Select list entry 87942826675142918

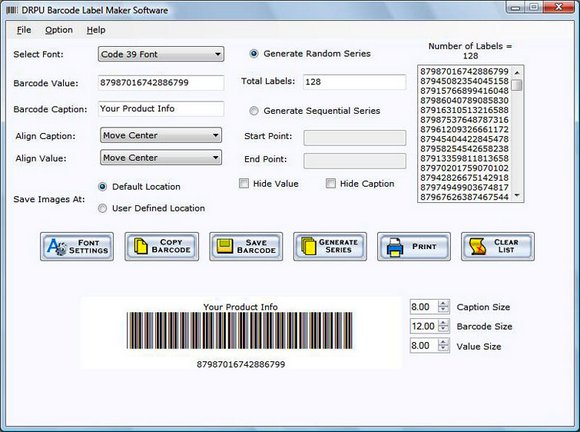point(464,178)
